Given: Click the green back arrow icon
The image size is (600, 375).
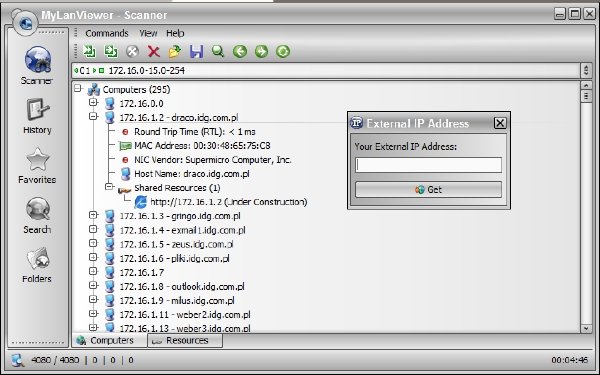Looking at the screenshot, I should tap(240, 51).
